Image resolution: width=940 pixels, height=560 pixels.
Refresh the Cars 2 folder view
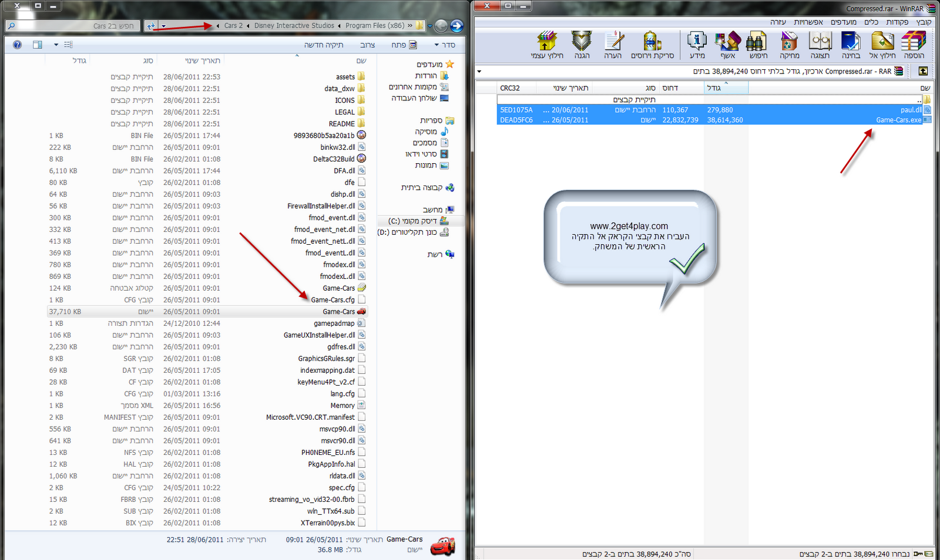point(151,26)
